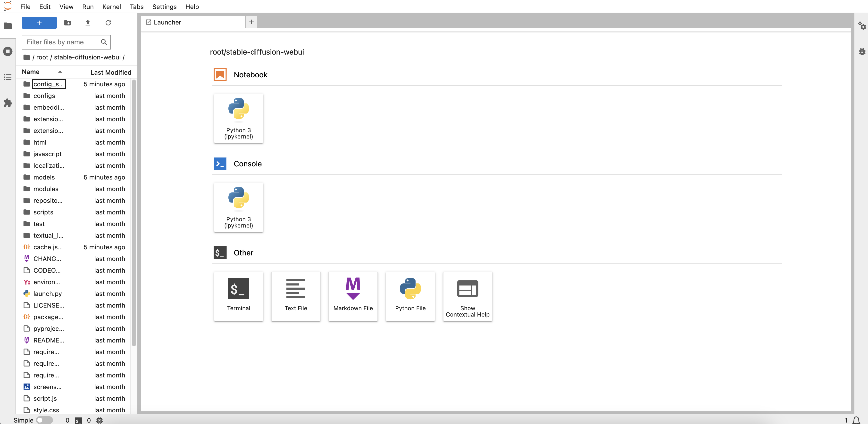Sort files by Name column header
Viewport: 868px width, 424px height.
click(44, 72)
